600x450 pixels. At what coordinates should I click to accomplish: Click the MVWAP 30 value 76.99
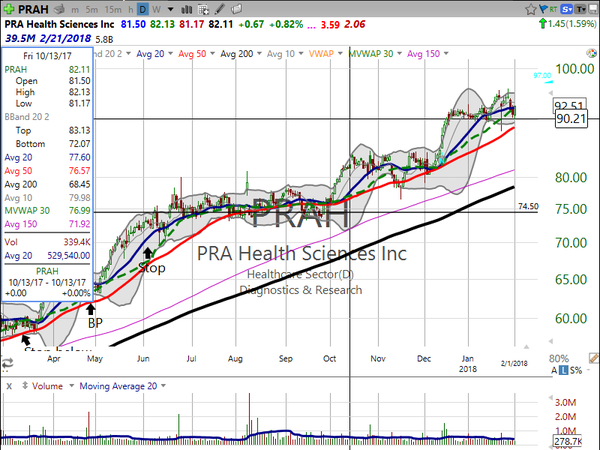(79, 210)
